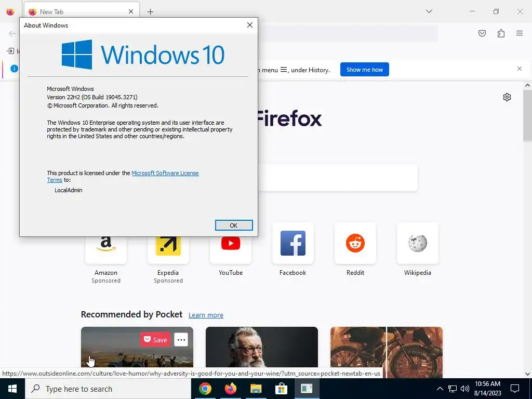Viewport: 532px width, 399px height.
Task: Click the page vertical scrollbar thumb
Action: tap(527, 116)
